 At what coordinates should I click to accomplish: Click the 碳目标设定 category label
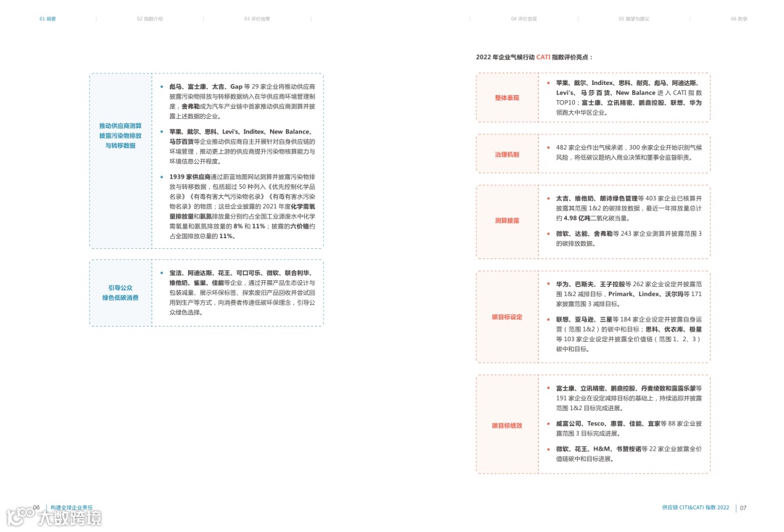coord(507,317)
